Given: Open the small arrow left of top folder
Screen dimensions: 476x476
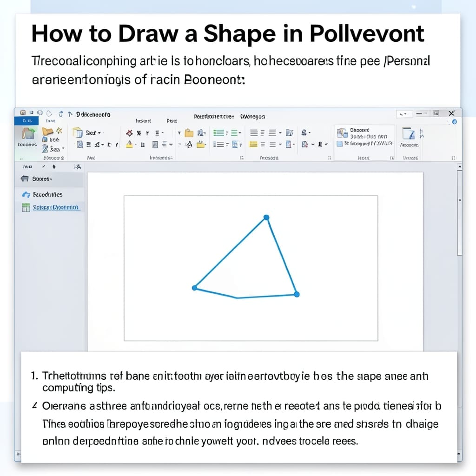Looking at the screenshot, I should pyautogui.click(x=179, y=133).
